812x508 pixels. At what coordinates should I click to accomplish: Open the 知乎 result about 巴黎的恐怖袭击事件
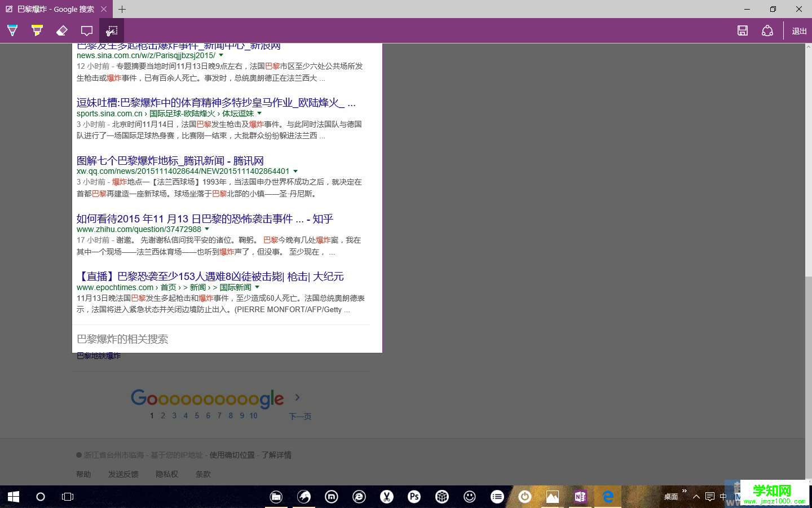(205, 219)
